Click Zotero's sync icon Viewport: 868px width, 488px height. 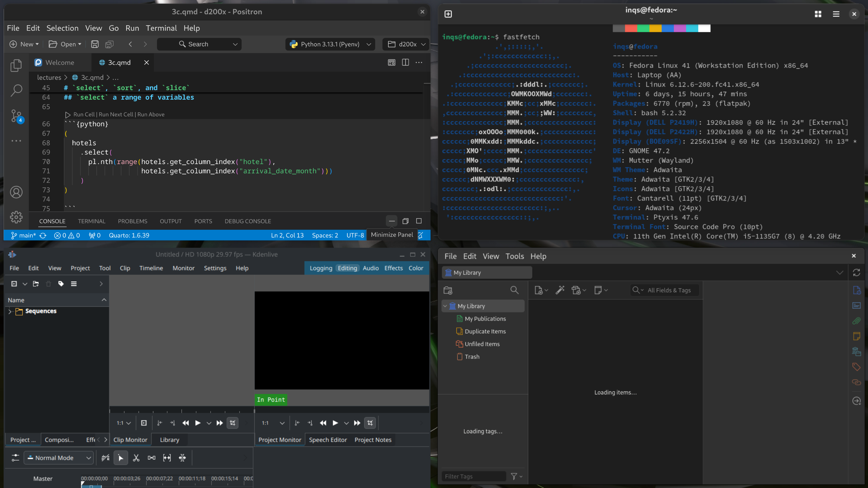click(856, 272)
